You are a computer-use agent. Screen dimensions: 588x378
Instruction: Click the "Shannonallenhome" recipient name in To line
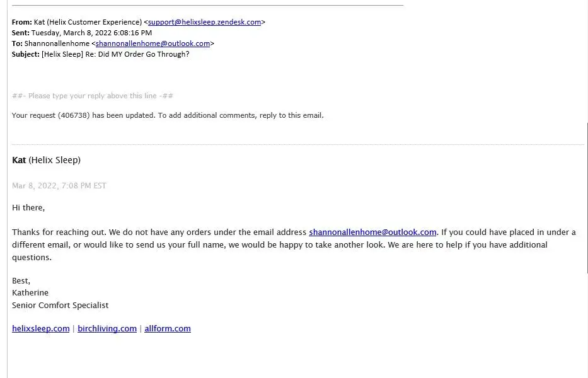pyautogui.click(x=57, y=43)
